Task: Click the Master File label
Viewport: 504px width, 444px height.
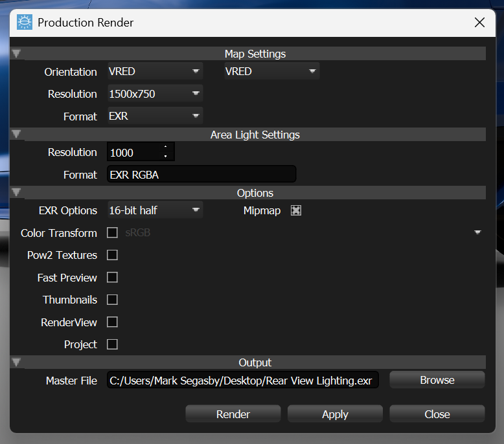Action: [71, 381]
